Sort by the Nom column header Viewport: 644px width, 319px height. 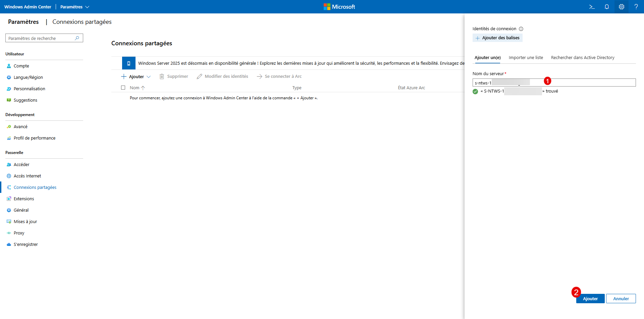tap(135, 88)
